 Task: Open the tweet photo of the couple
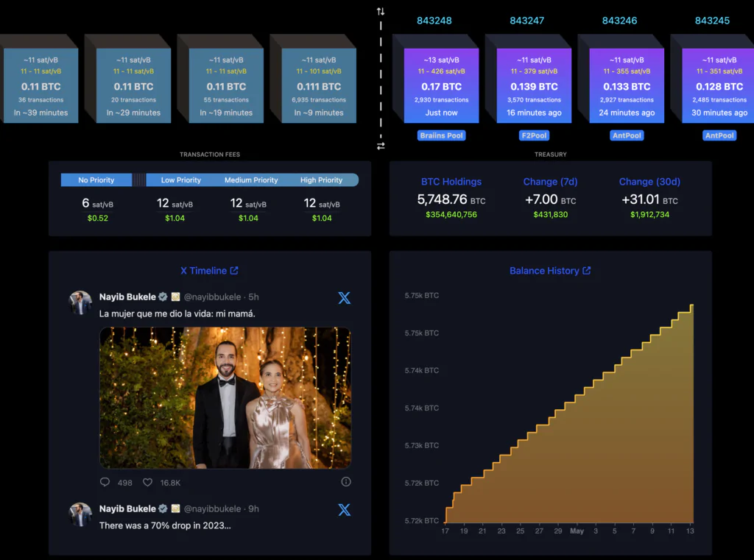click(225, 398)
